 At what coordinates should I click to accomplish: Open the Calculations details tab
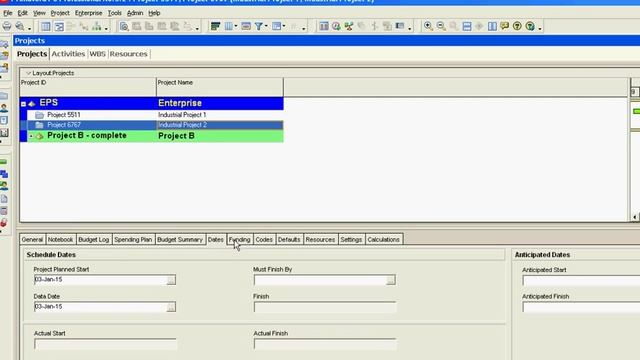click(384, 240)
